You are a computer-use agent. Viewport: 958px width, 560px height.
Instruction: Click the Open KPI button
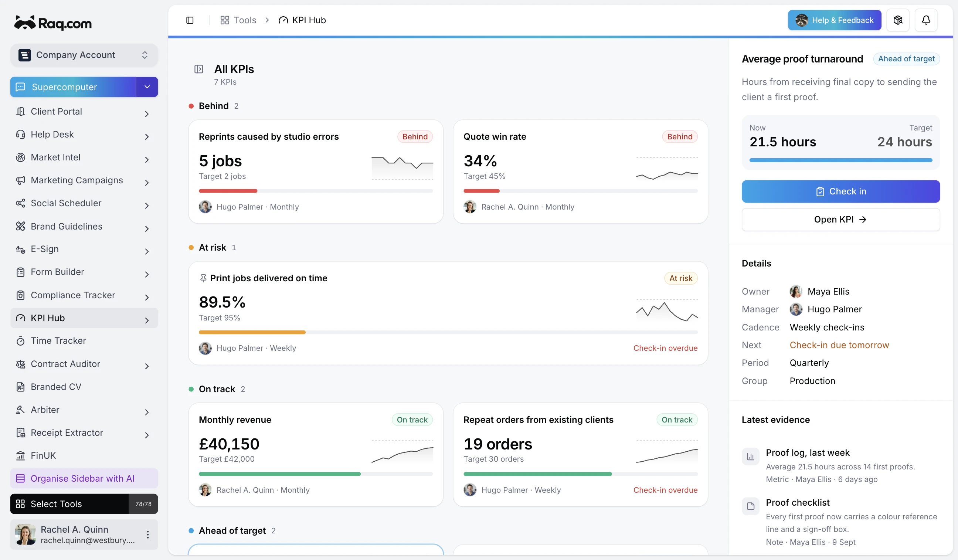840,219
